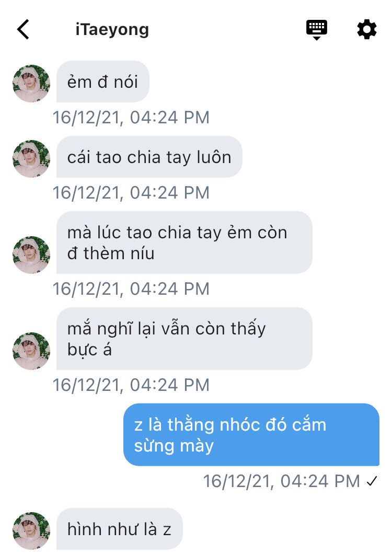
Task: Tap the timestamp under 'ẻm đ nói'
Action: (131, 118)
